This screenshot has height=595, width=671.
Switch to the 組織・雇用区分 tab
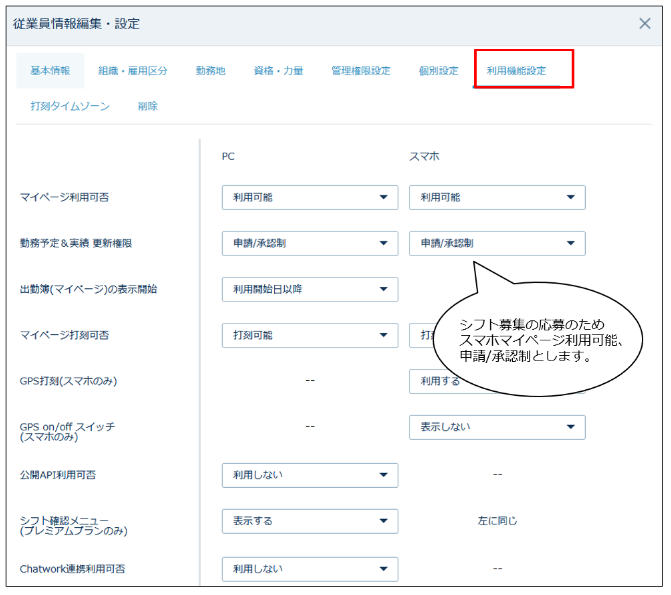tap(132, 71)
